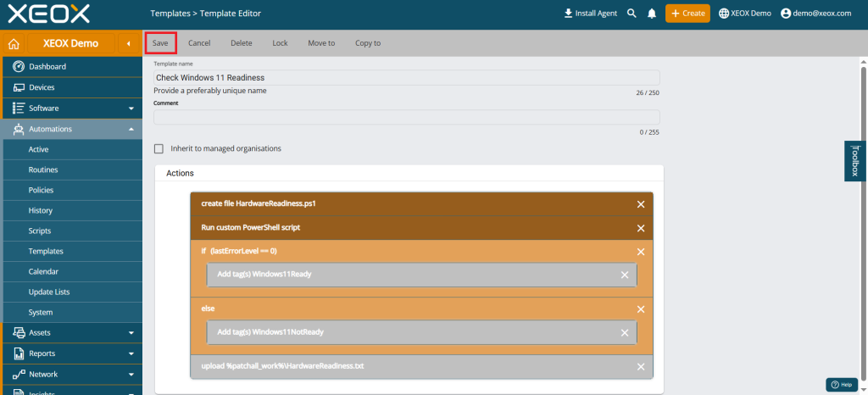Open the Help button
This screenshot has width=868, height=395.
click(x=842, y=385)
